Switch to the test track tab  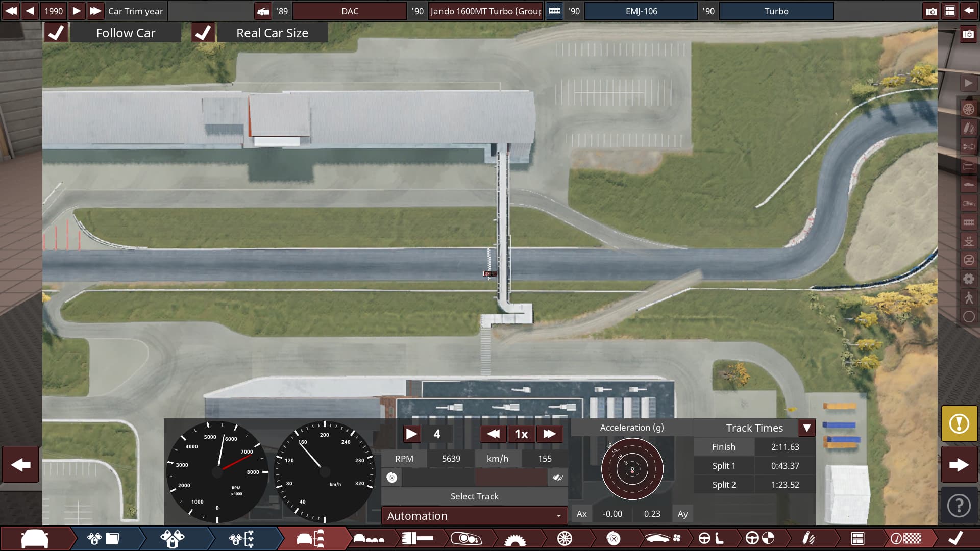[x=906, y=539]
